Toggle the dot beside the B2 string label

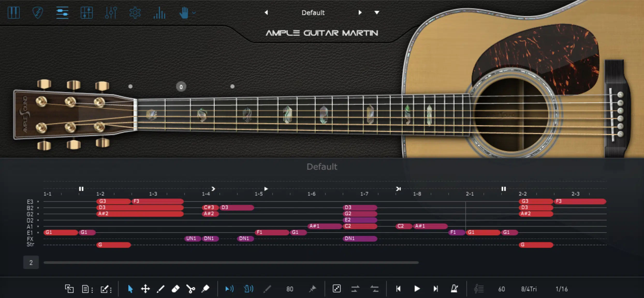click(x=38, y=208)
